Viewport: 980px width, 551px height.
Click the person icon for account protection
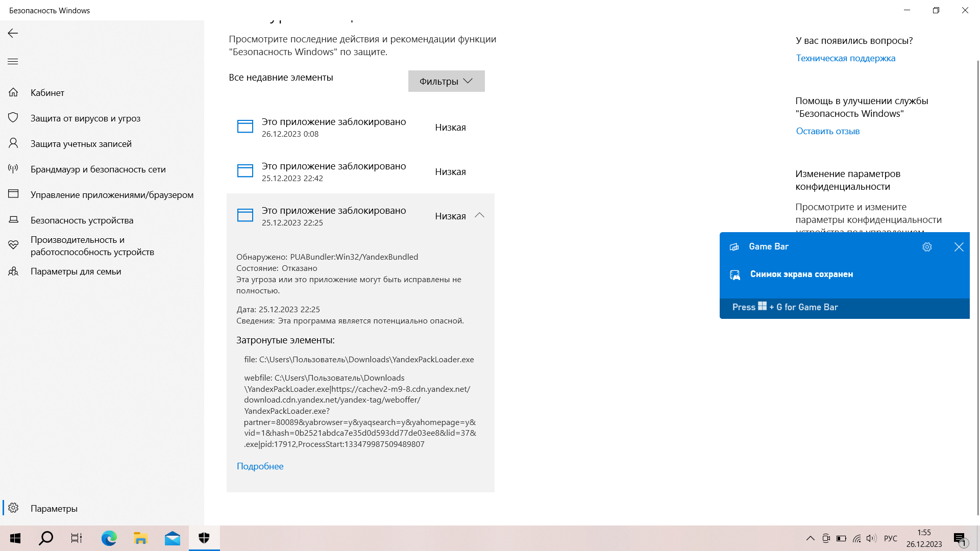coord(13,143)
